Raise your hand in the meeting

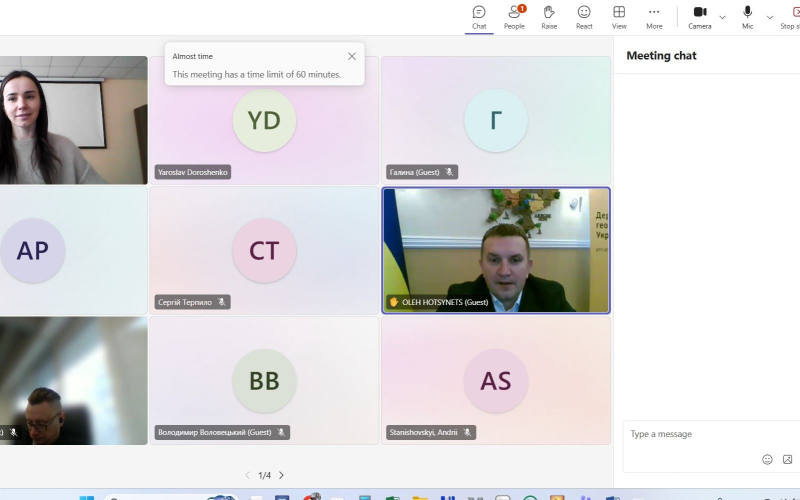coord(549,16)
